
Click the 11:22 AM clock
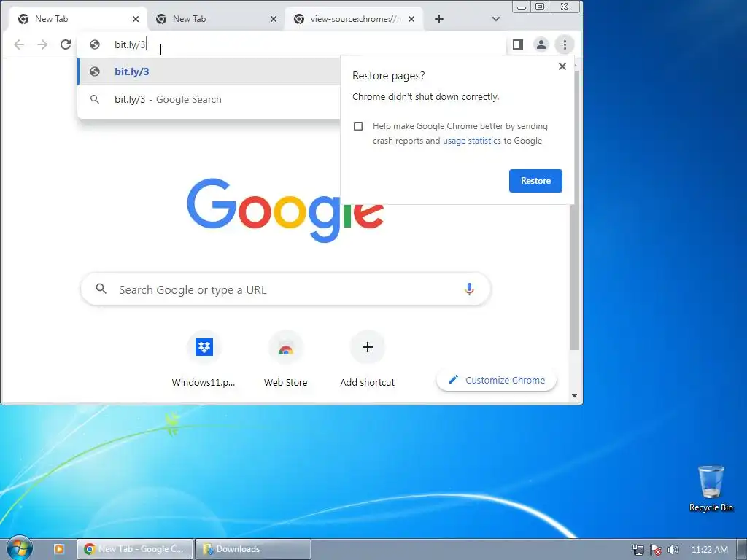[709, 550]
